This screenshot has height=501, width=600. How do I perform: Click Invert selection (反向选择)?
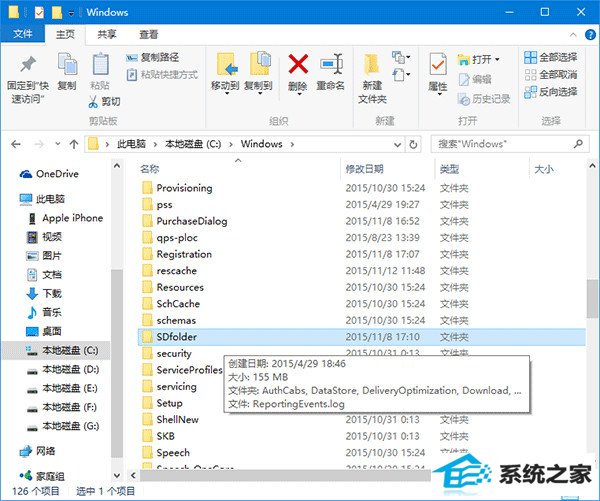[x=551, y=92]
